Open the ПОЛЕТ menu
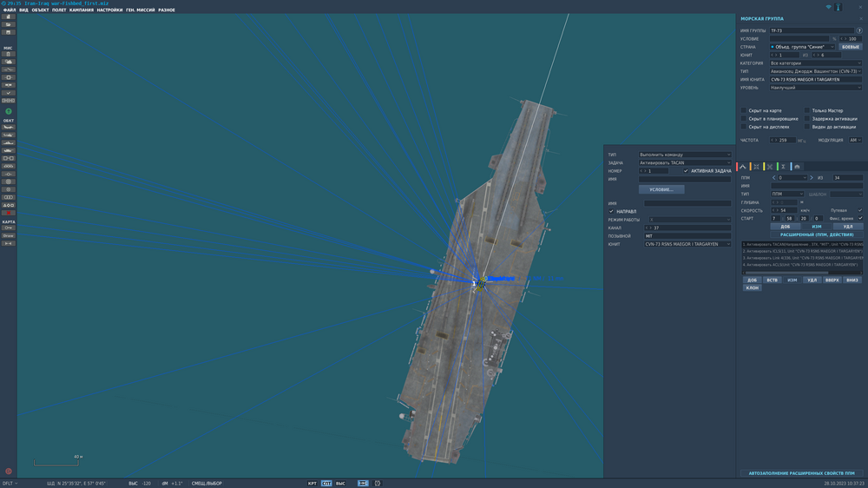Viewport: 868px width, 488px height. pyautogui.click(x=59, y=10)
